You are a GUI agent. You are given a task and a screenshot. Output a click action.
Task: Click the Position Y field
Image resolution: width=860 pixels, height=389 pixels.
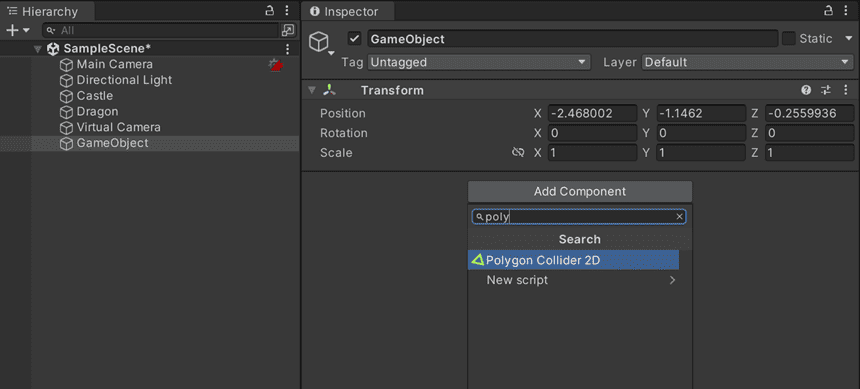coord(701,114)
